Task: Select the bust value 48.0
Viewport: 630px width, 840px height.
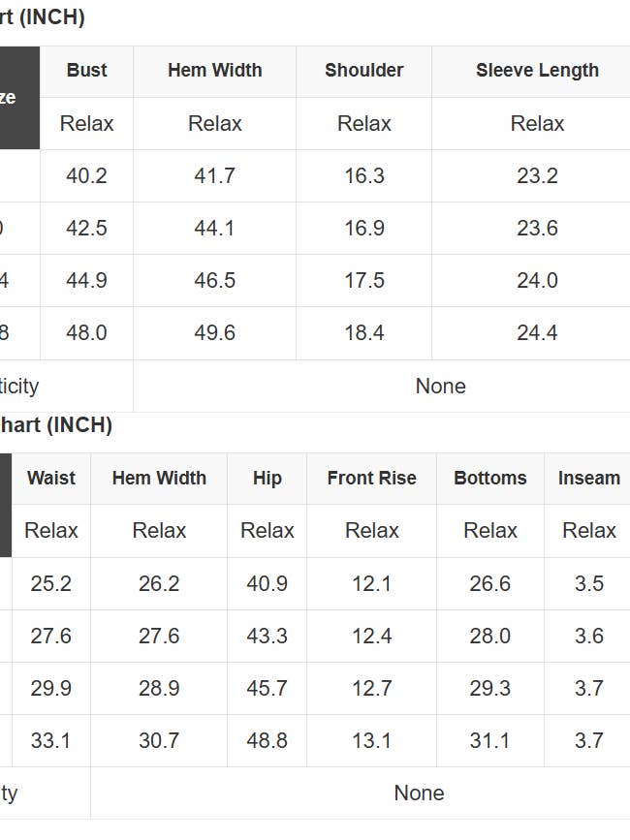Action: tap(86, 333)
